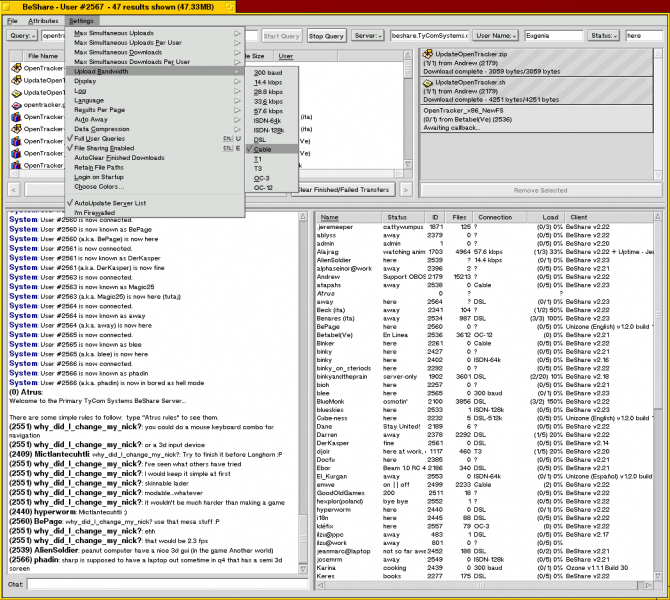
Task: Toggle AutoUpdate Server List
Action: (x=155, y=203)
